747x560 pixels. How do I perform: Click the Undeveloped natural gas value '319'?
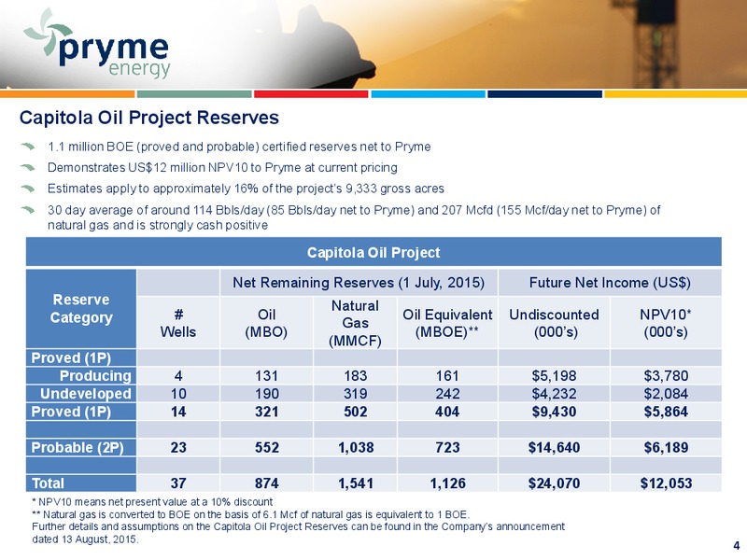coord(356,394)
